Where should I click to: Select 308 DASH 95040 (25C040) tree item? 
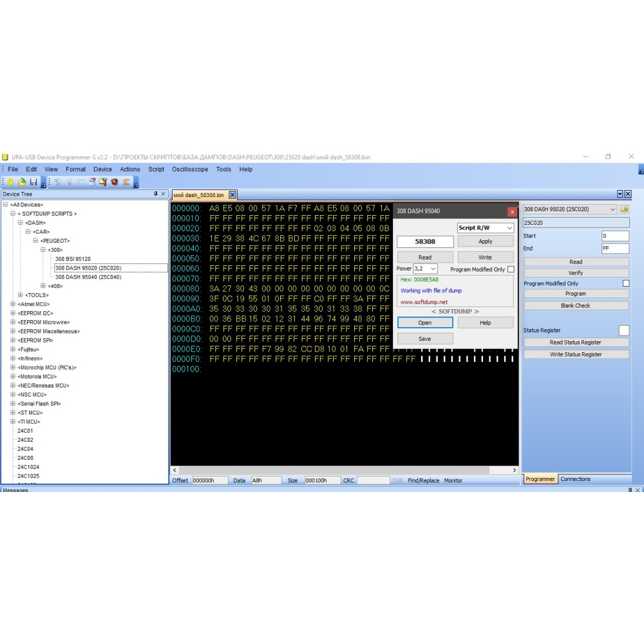(88, 277)
